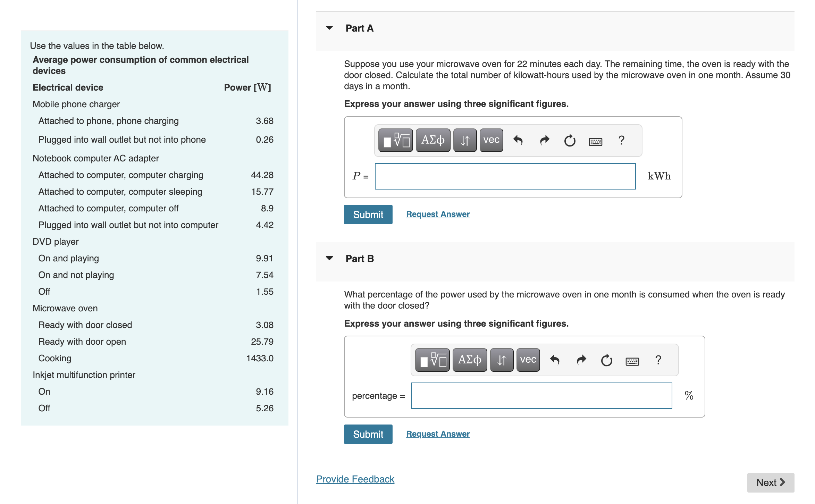This screenshot has width=815, height=504.
Task: Select the vec notation icon in Part B toolbar
Action: coord(528,360)
